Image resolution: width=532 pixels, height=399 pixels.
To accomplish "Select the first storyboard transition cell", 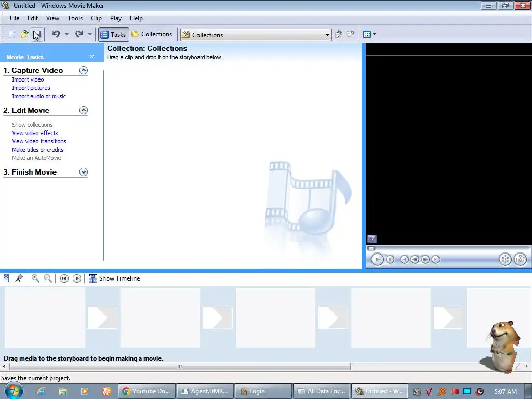I will 102,317.
